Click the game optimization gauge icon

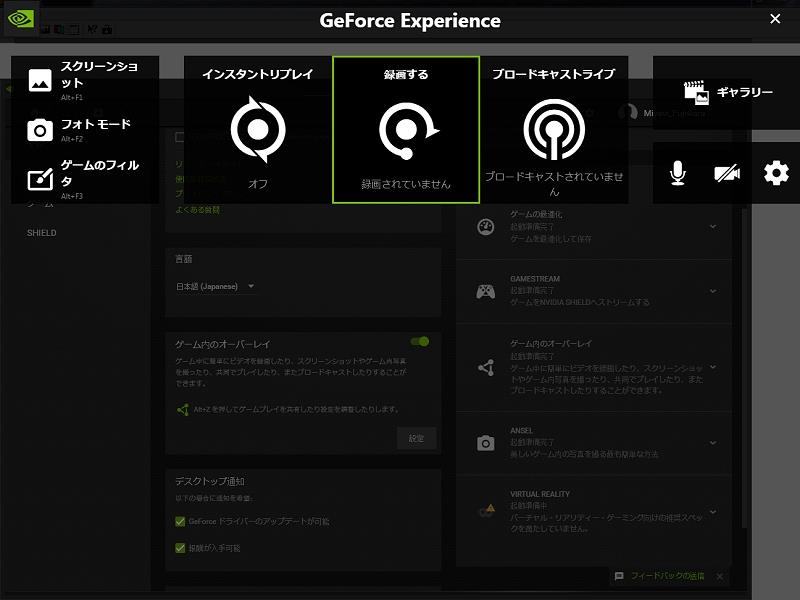[x=485, y=227]
